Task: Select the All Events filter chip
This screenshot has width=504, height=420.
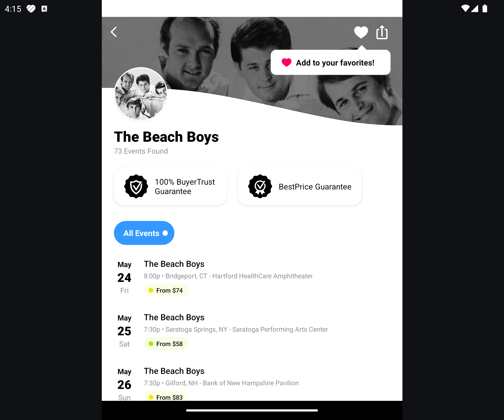Action: click(144, 233)
